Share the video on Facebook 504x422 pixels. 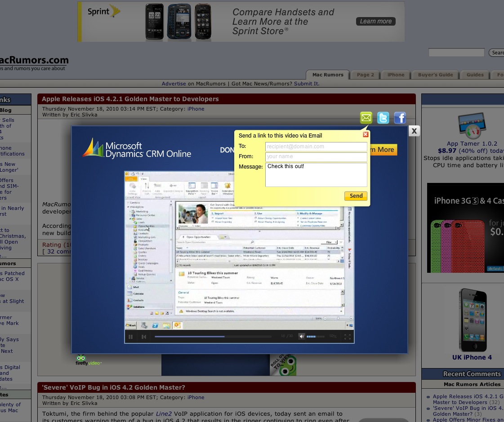point(400,118)
